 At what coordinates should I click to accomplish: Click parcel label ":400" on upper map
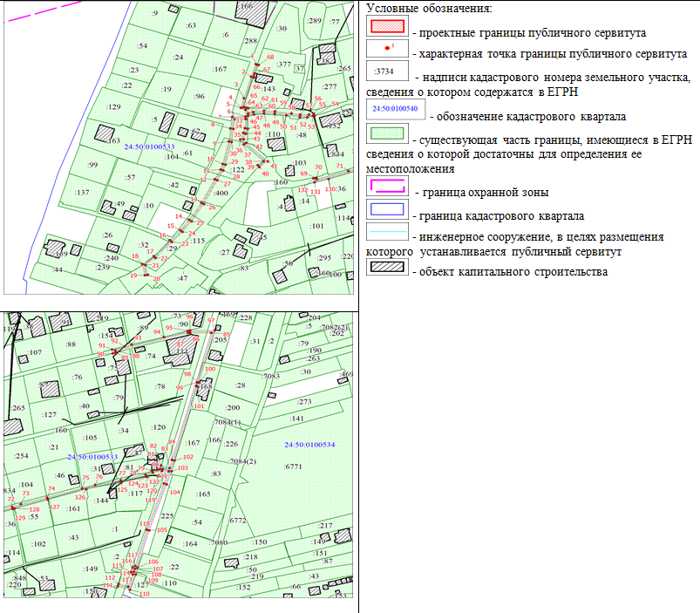pos(220,193)
